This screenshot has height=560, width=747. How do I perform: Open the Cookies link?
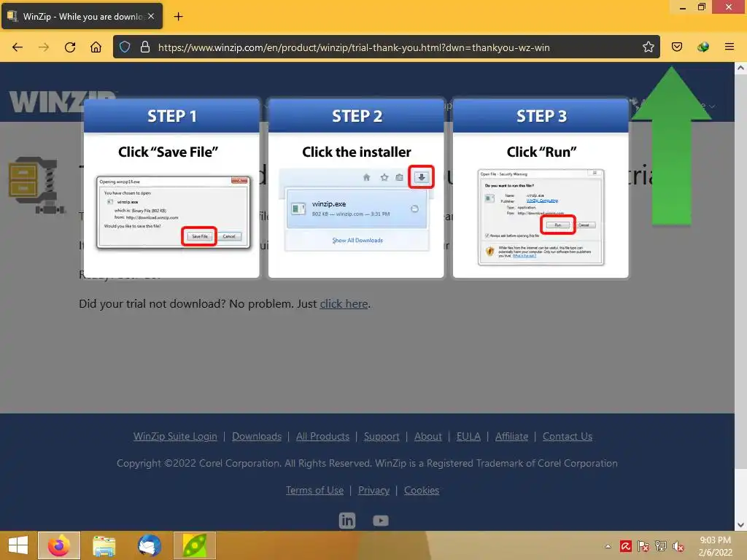(x=422, y=490)
